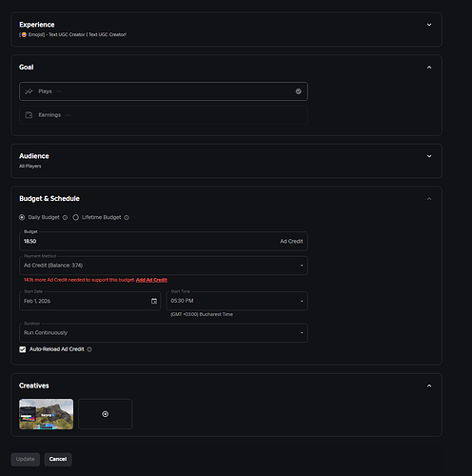The width and height of the screenshot is (472, 476).
Task: Click the Earnings wallet icon
Action: pos(29,115)
